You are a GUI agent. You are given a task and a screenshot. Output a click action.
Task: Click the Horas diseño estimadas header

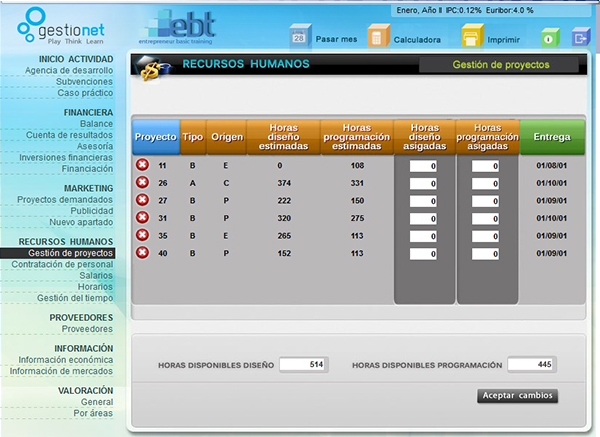pos(284,137)
